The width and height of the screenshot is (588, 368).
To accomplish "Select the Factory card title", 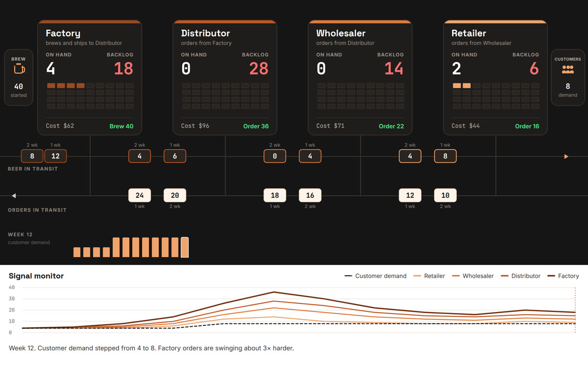I will click(x=63, y=33).
